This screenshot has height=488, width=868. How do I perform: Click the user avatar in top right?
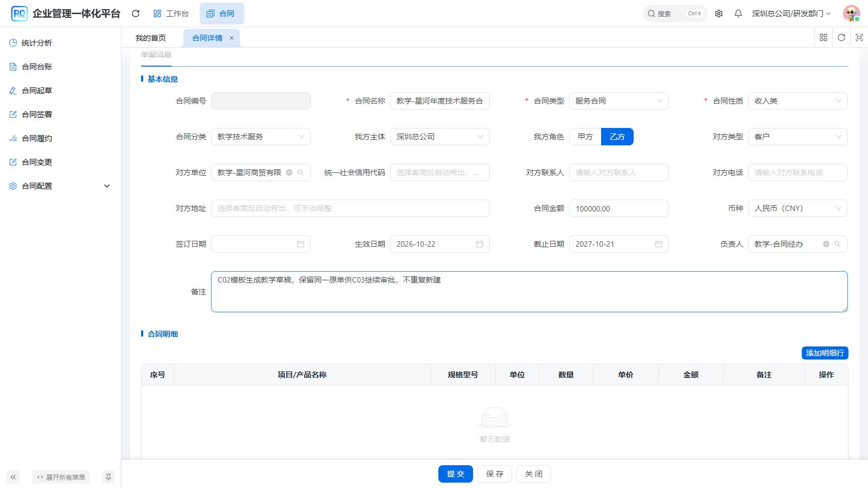(x=852, y=14)
